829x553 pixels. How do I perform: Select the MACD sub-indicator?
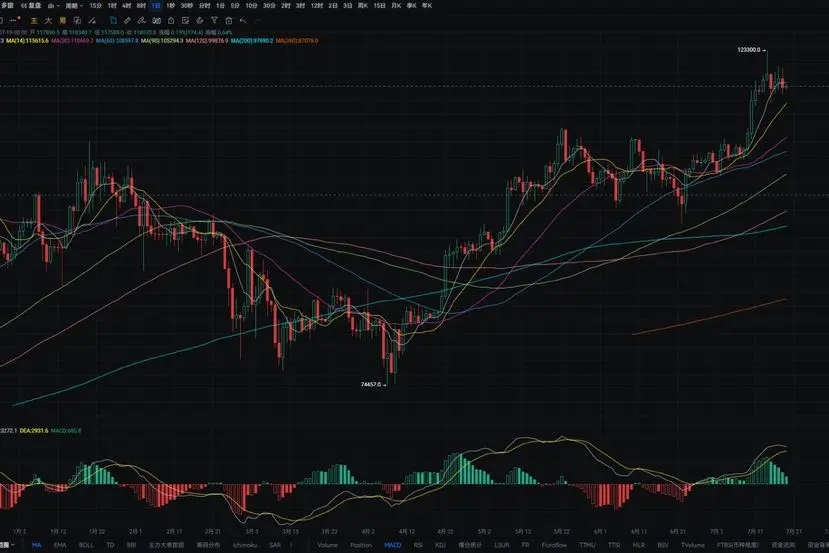392,545
